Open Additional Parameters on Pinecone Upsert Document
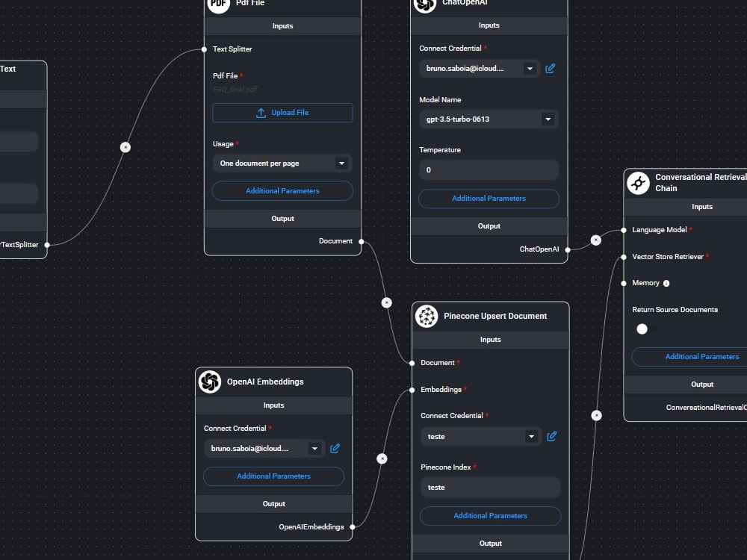Image resolution: width=747 pixels, height=560 pixels. [x=490, y=515]
